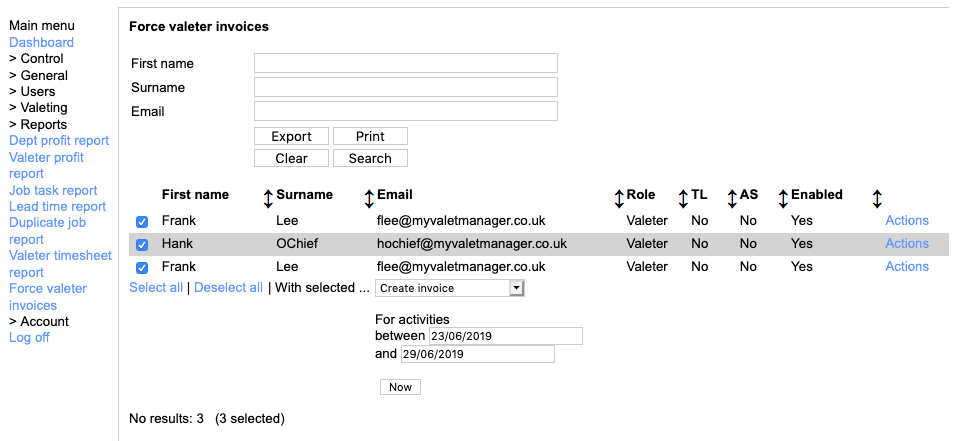Uncheck the Hank OChief row checkbox
The height and width of the screenshot is (441, 957).
coord(142,244)
